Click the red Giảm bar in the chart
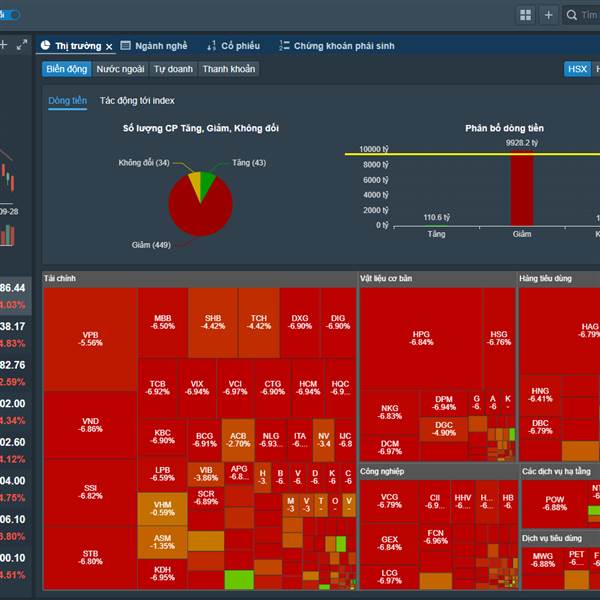The width and height of the screenshot is (600, 600). pyautogui.click(x=522, y=188)
